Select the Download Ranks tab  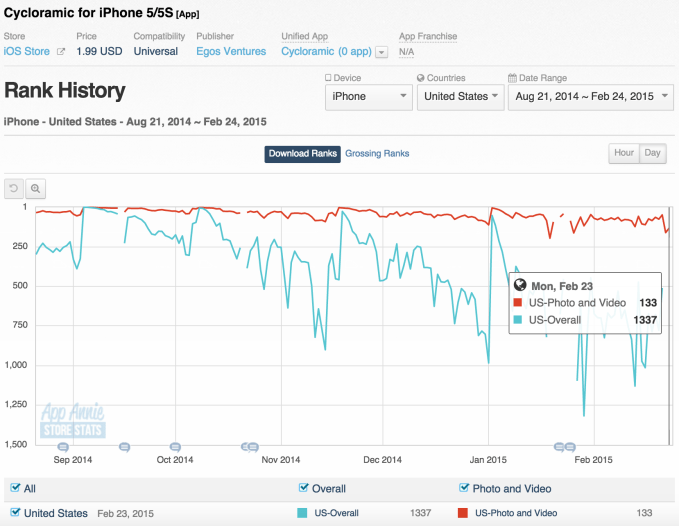[302, 153]
